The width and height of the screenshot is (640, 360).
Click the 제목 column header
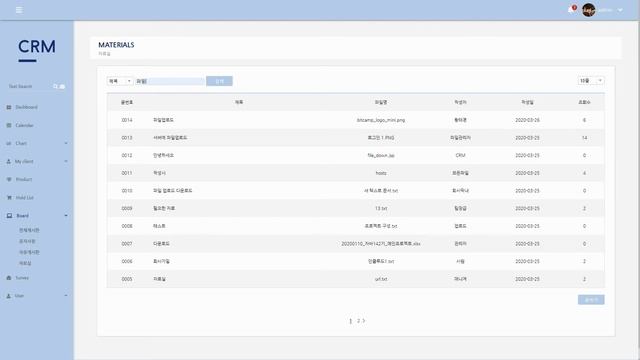pos(239,102)
